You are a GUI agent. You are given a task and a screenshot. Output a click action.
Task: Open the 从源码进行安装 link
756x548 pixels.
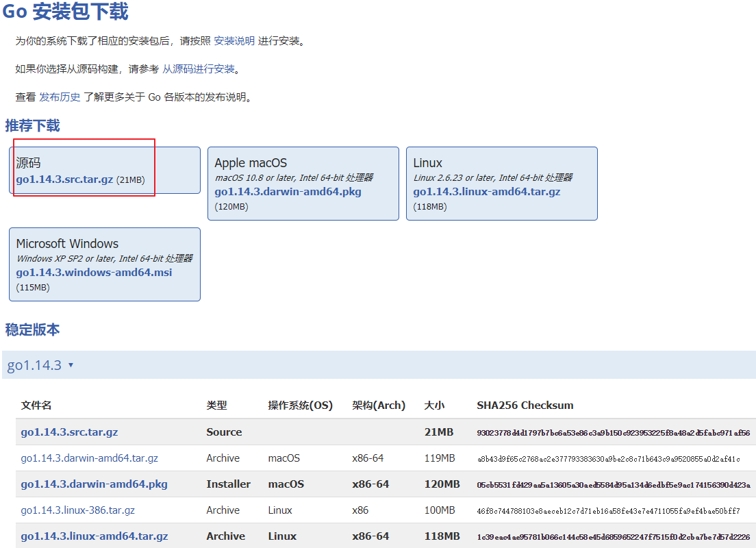(199, 69)
